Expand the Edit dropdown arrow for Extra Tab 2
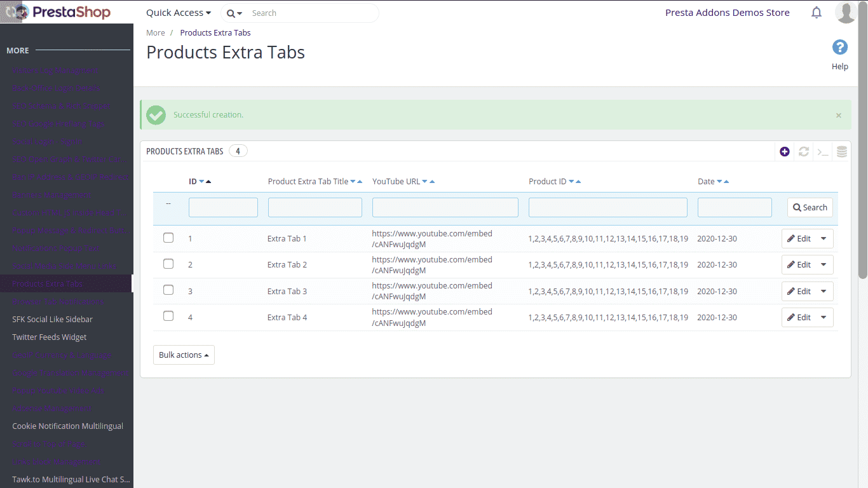The height and width of the screenshot is (488, 868). [824, 265]
